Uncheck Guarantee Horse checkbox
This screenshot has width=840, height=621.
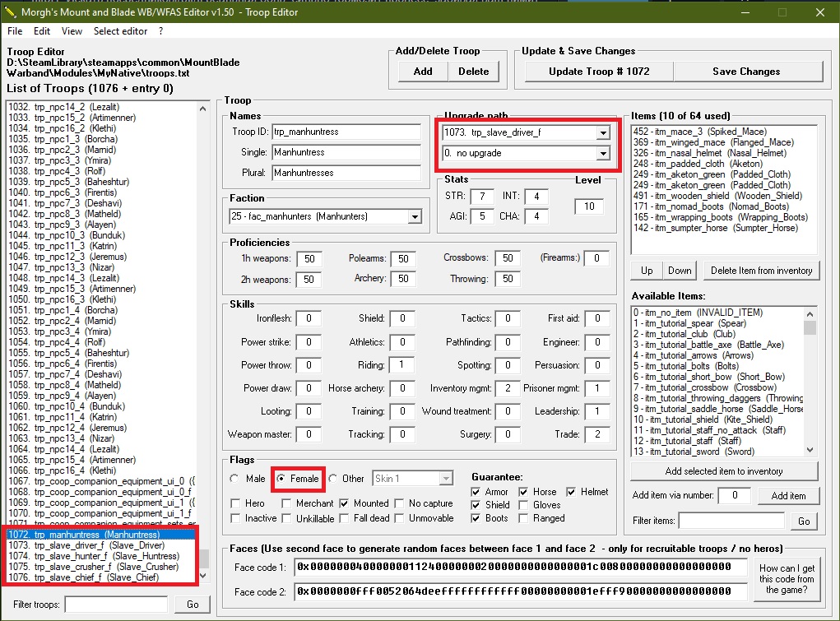coord(523,492)
